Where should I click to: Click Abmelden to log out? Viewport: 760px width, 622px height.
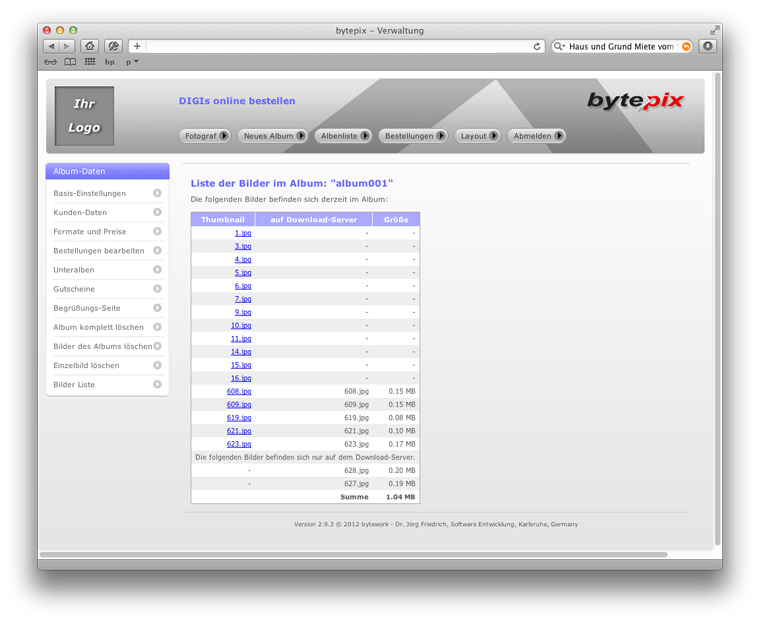[x=537, y=136]
